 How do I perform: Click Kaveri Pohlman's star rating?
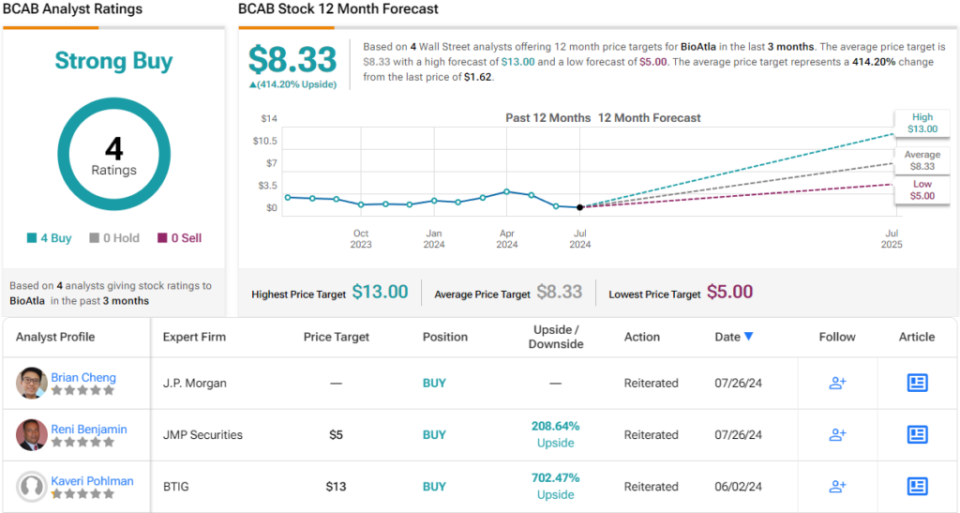(x=83, y=494)
